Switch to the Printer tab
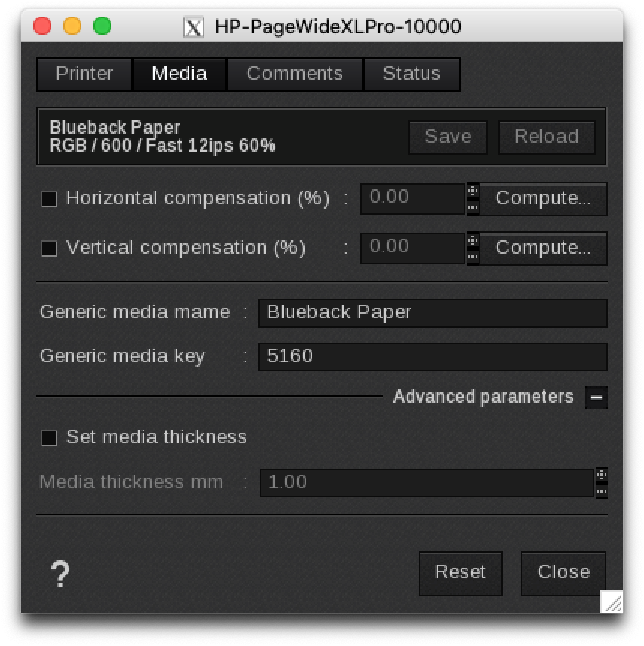The width and height of the screenshot is (644, 646). 83,74
